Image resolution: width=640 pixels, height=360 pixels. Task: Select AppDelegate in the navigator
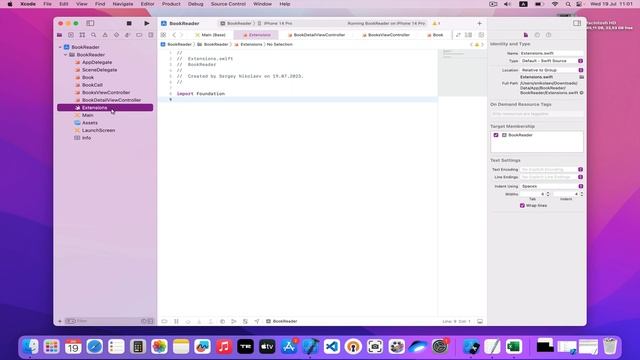[97, 62]
